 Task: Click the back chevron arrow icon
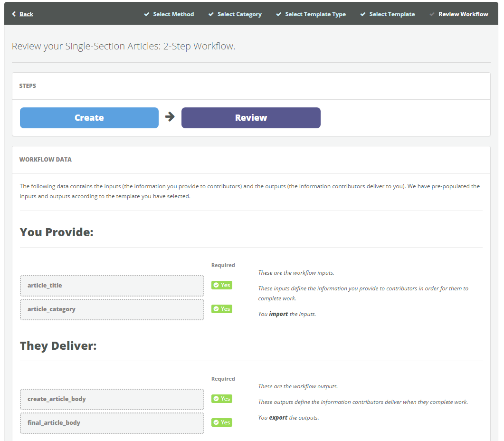pos(14,14)
